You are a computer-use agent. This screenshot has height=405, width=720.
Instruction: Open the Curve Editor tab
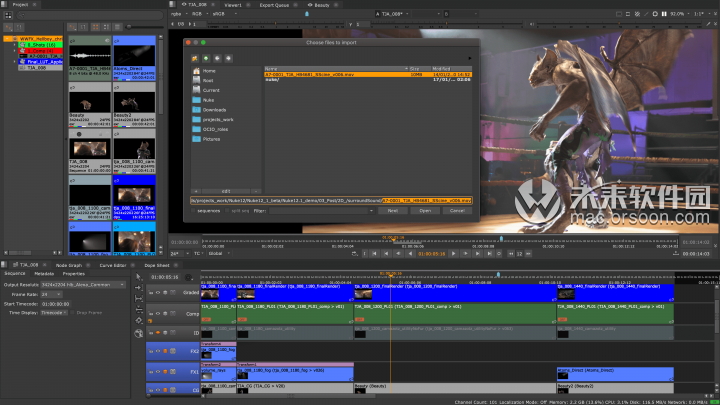pos(113,265)
